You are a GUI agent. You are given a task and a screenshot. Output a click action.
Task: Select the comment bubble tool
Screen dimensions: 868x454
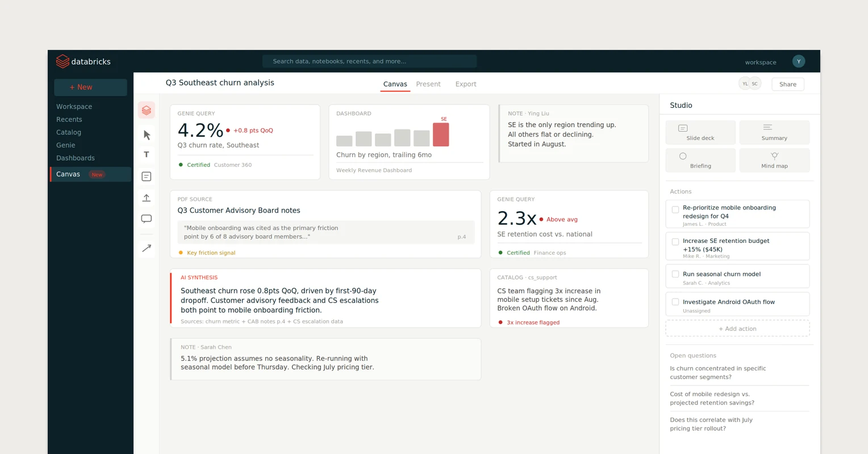tap(147, 218)
